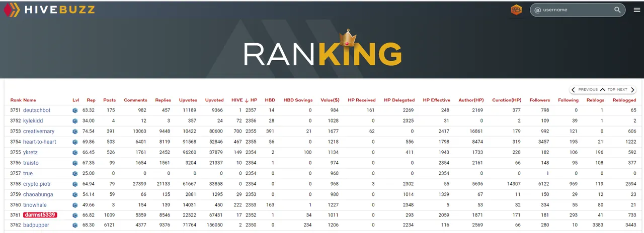This screenshot has width=644, height=233.
Task: Open badpupper profile link
Action: [x=36, y=225]
